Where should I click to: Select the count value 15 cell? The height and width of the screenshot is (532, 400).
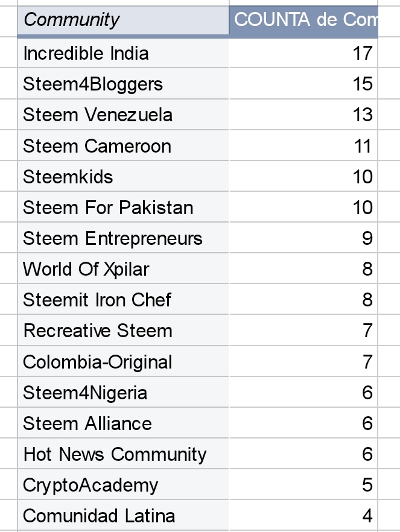pos(303,83)
